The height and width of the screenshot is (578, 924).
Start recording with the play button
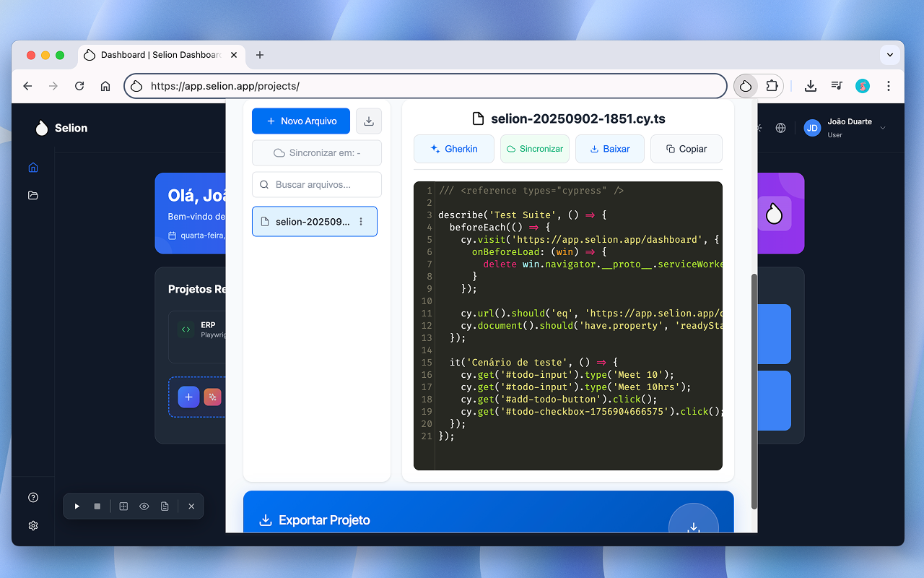[x=77, y=506]
